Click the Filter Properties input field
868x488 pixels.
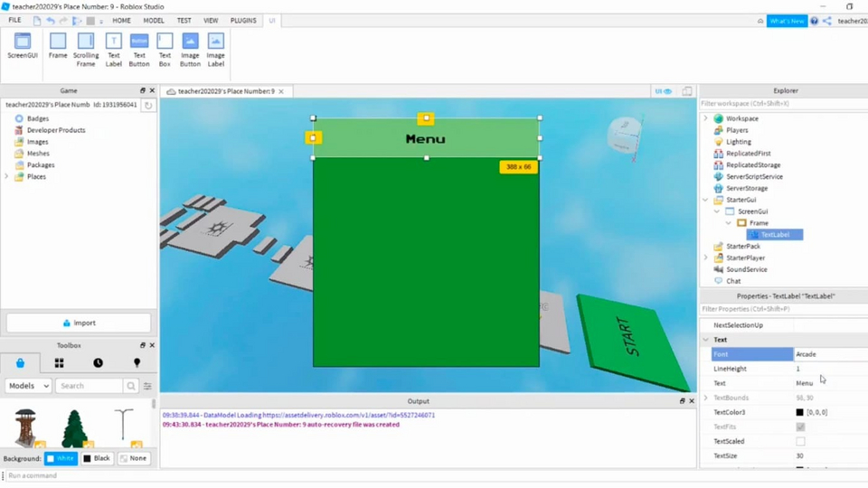point(783,309)
